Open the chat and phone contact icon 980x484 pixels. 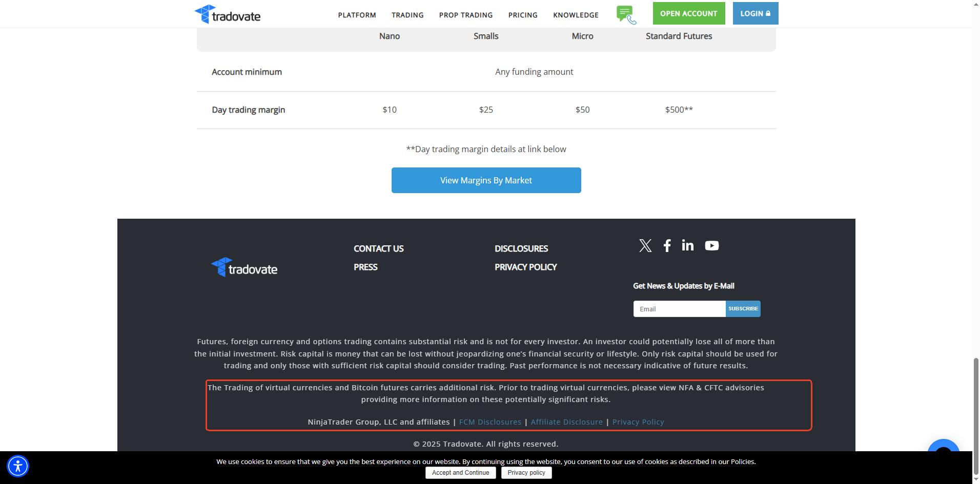626,15
